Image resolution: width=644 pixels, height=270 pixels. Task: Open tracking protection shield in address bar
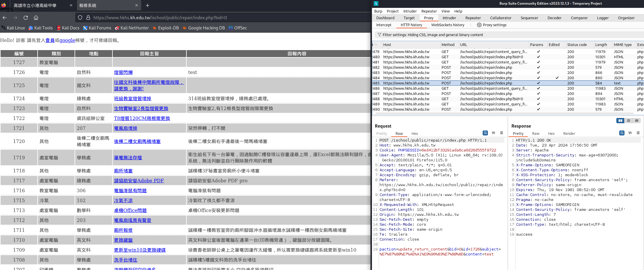pos(80,18)
